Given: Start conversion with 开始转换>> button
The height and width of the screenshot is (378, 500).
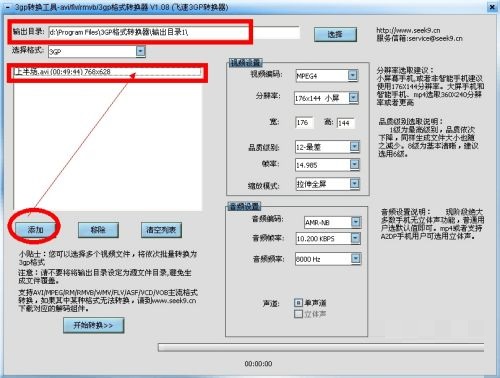Looking at the screenshot, I should [94, 325].
